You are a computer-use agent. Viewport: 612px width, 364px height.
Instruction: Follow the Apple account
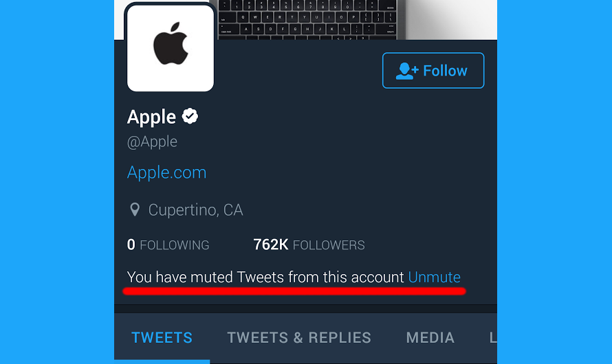[433, 71]
